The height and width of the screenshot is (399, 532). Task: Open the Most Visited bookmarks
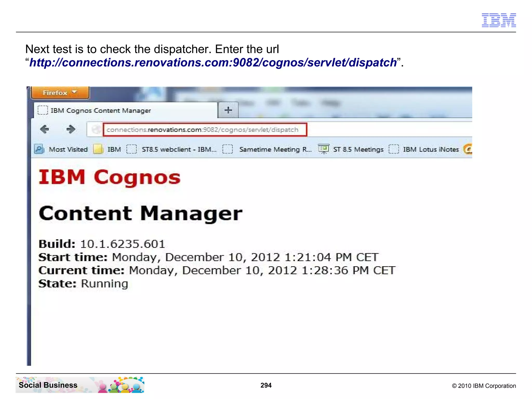[x=61, y=149]
